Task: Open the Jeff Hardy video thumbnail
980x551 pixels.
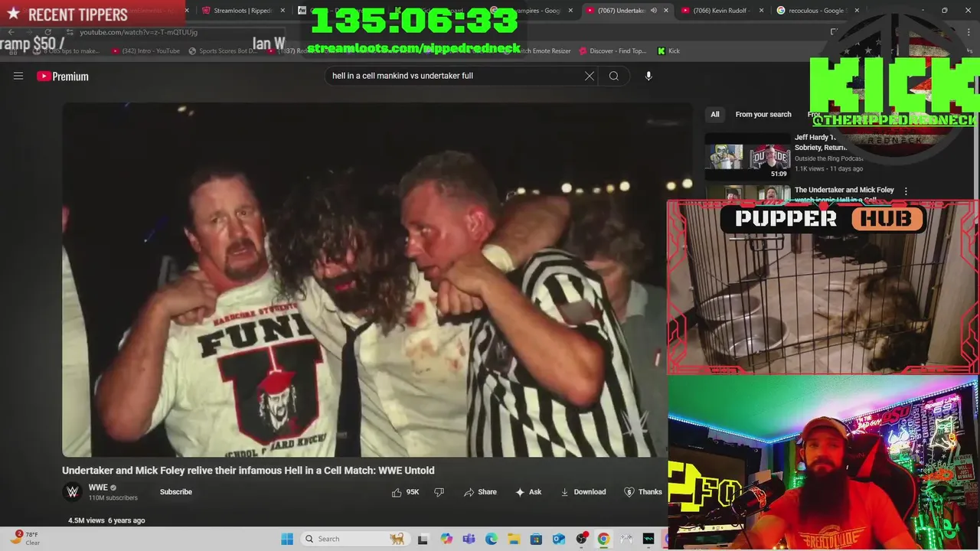Action: click(747, 157)
